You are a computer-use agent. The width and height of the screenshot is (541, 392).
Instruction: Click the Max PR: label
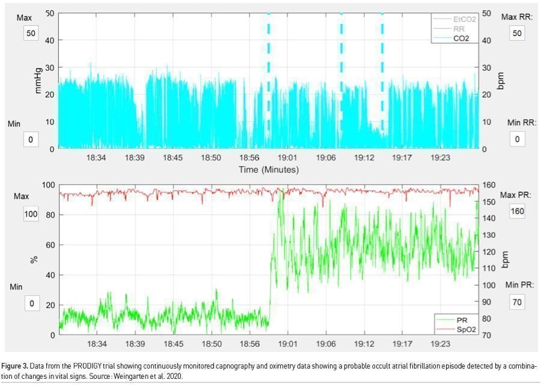pos(516,195)
